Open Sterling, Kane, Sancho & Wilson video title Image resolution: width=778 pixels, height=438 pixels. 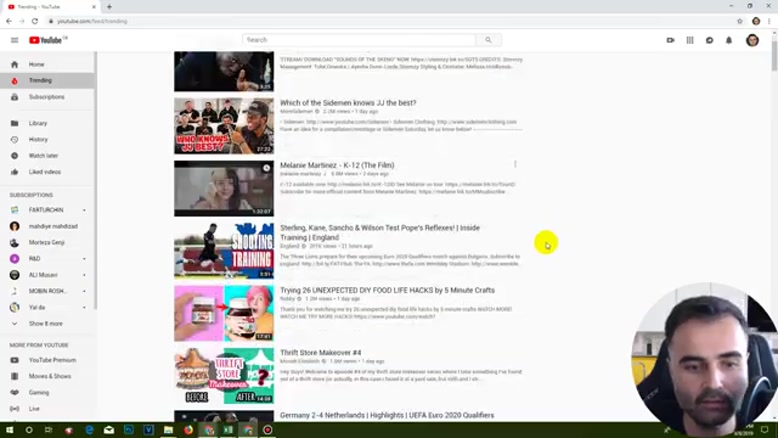(x=380, y=232)
